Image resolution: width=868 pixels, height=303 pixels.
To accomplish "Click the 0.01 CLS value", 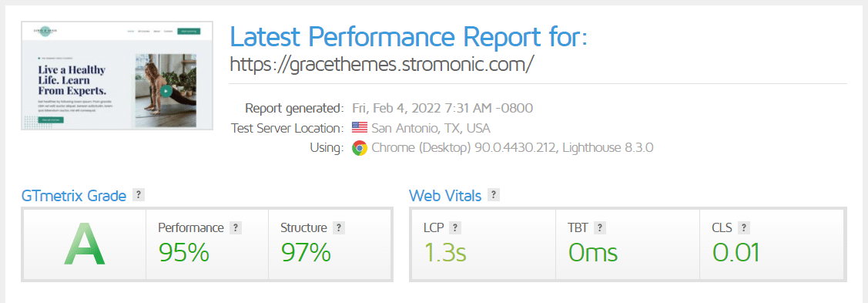I will pyautogui.click(x=736, y=253).
